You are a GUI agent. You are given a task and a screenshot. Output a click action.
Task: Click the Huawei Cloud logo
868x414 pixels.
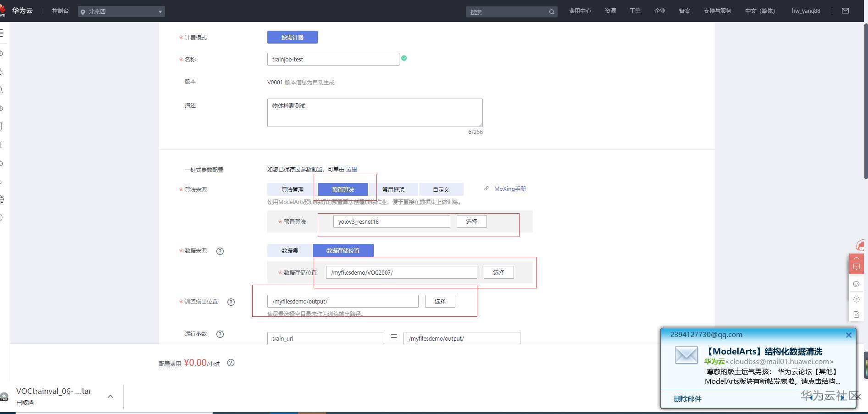pos(17,11)
